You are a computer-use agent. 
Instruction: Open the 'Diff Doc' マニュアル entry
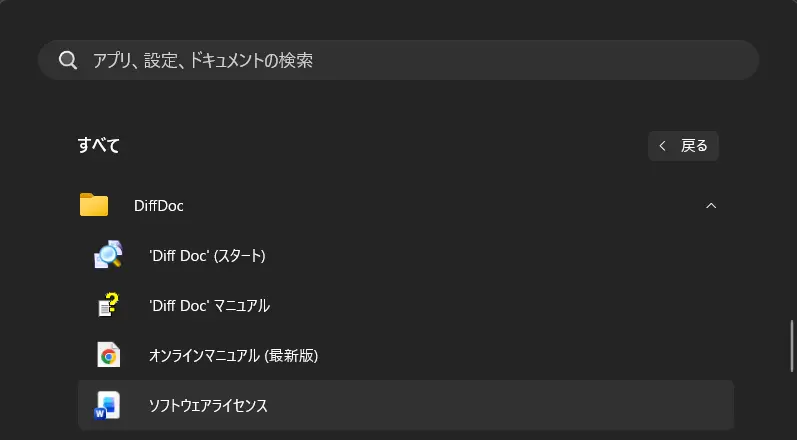pos(209,305)
